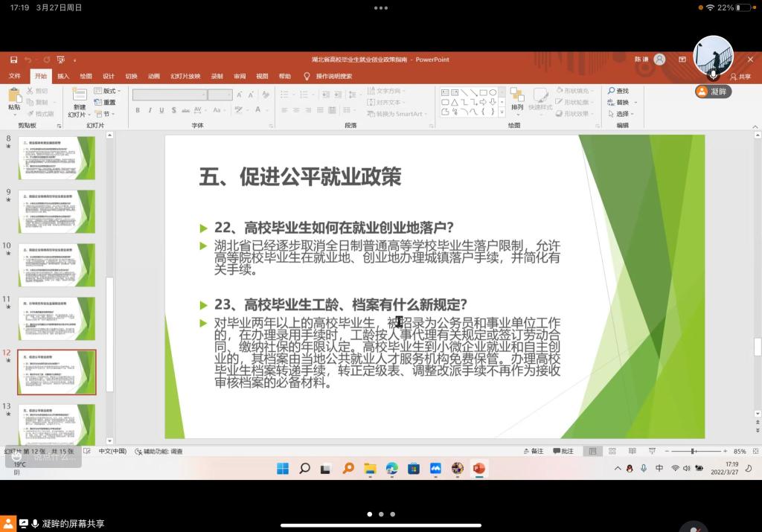
Task: Open the Insert (插入) ribbon tab
Action: coord(63,76)
